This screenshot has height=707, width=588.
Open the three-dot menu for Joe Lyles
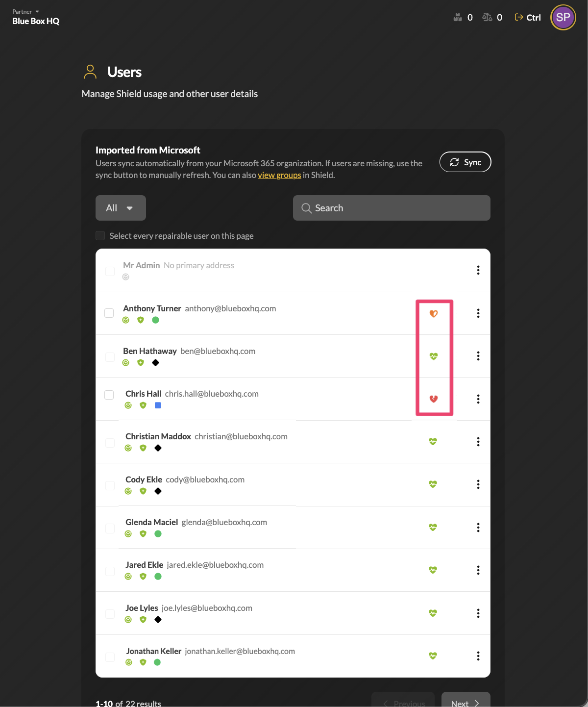478,613
